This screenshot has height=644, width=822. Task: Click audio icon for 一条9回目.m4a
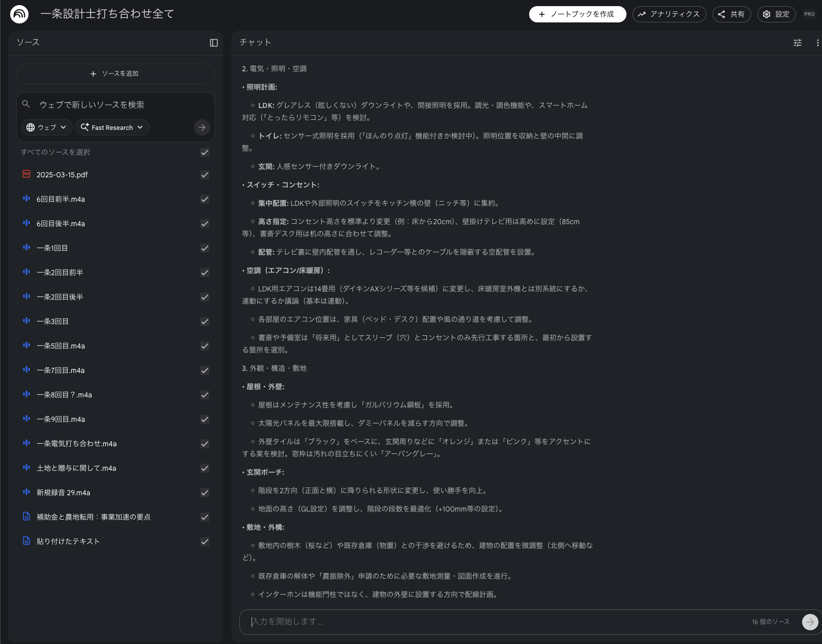[26, 419]
